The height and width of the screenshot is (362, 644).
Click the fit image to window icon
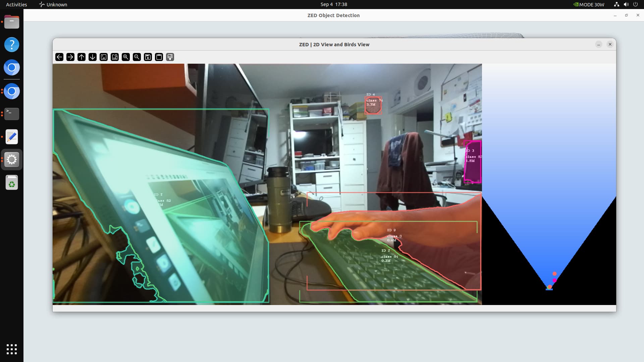pos(115,57)
